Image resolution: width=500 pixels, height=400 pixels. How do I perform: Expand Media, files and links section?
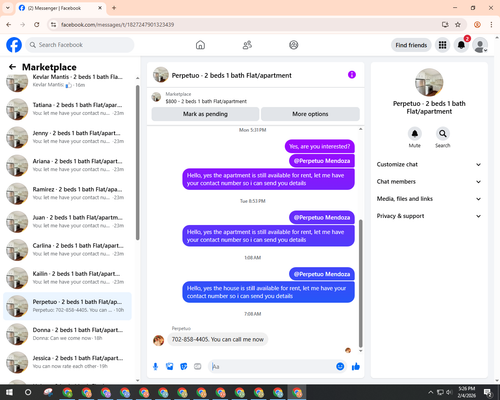coord(429,199)
